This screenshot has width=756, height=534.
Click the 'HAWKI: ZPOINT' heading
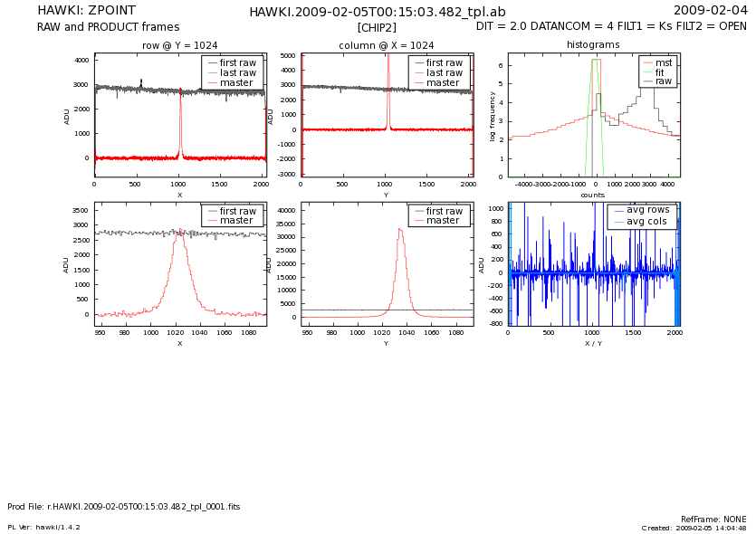click(x=86, y=11)
